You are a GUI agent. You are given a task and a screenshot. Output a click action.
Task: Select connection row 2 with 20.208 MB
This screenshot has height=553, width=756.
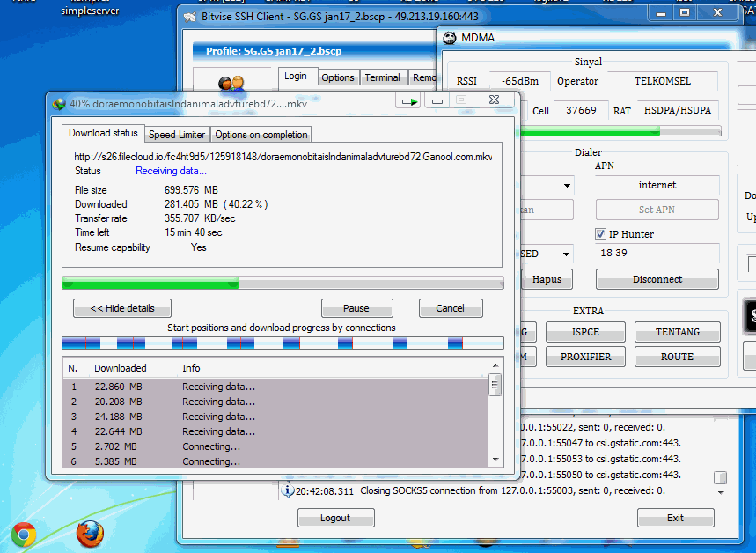coord(275,402)
